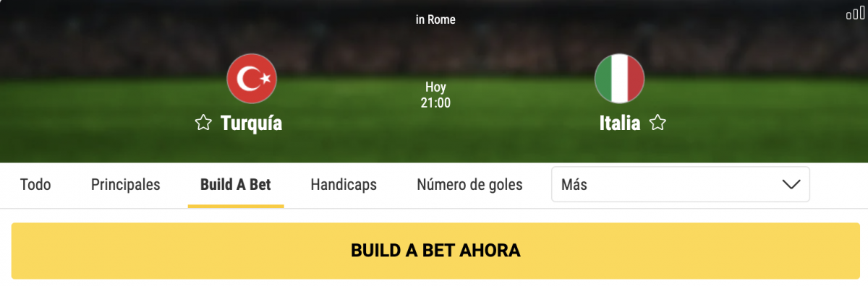Favorite Turquía with the star icon
The height and width of the screenshot is (286, 868).
point(203,123)
